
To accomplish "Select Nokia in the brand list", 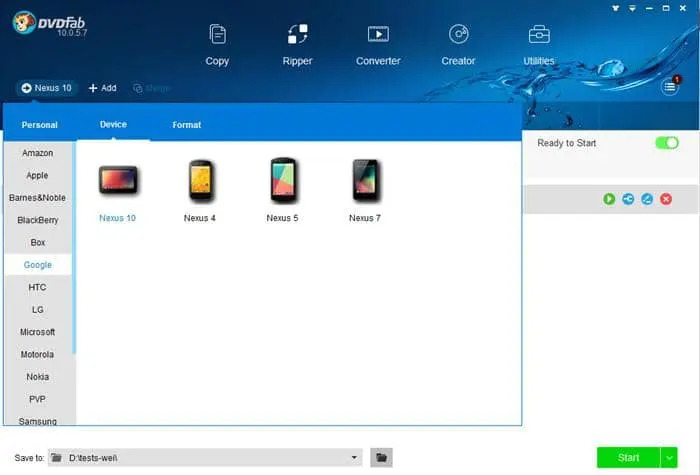I will pos(38,376).
